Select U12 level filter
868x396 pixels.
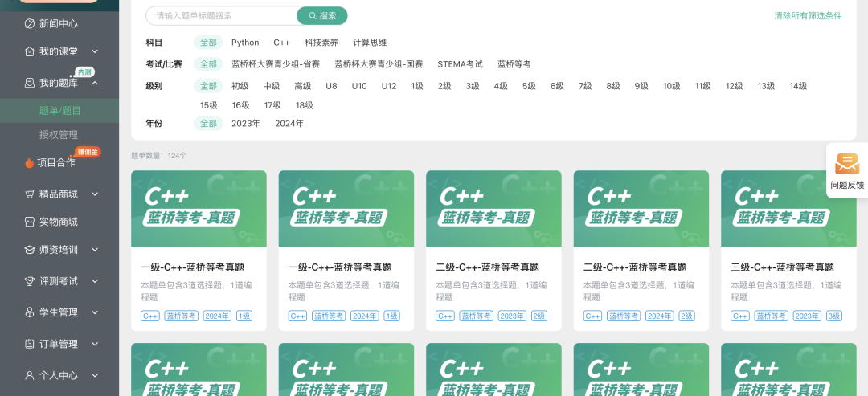[x=389, y=86]
